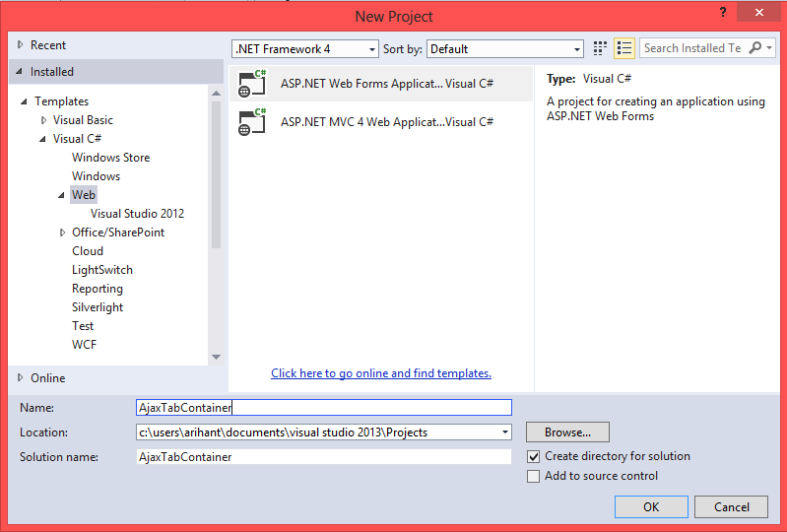The height and width of the screenshot is (532, 787).
Task: Expand the Visual Basic node arrow
Action: 43,120
